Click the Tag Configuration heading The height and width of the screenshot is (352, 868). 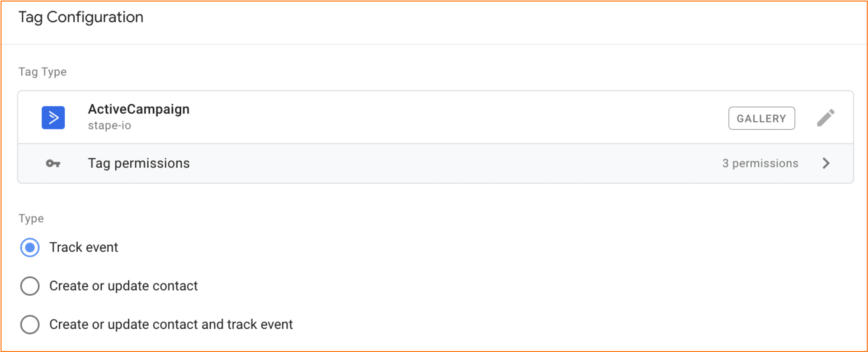(x=81, y=17)
